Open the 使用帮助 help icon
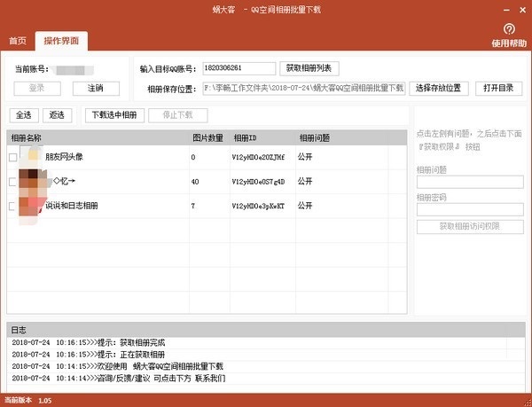This screenshot has height=407, width=532. pyautogui.click(x=509, y=29)
